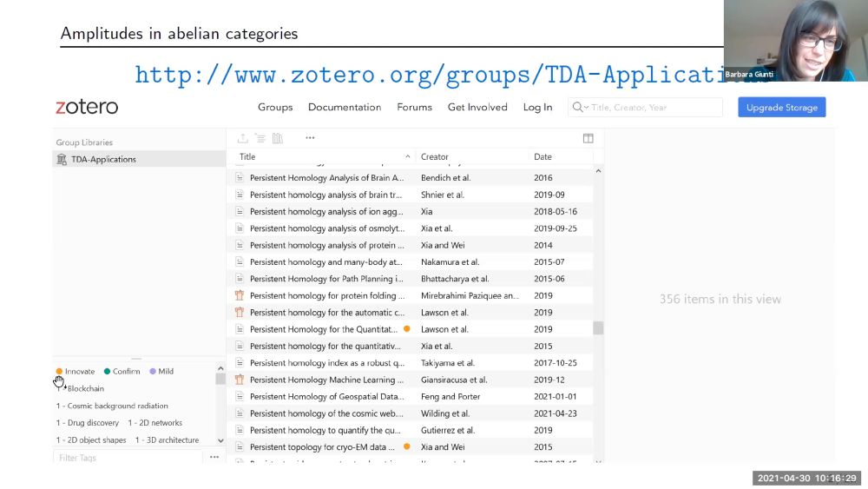Open the library books icon in toolbar
This screenshot has height=489, width=868.
pyautogui.click(x=278, y=138)
